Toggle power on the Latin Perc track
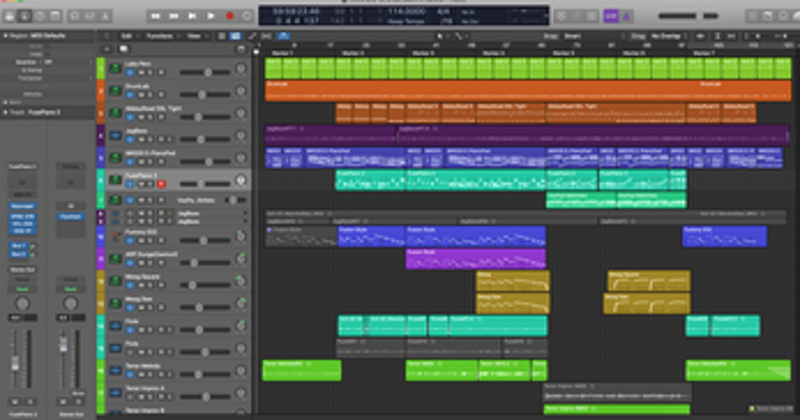This screenshot has height=420, width=800. [130, 72]
